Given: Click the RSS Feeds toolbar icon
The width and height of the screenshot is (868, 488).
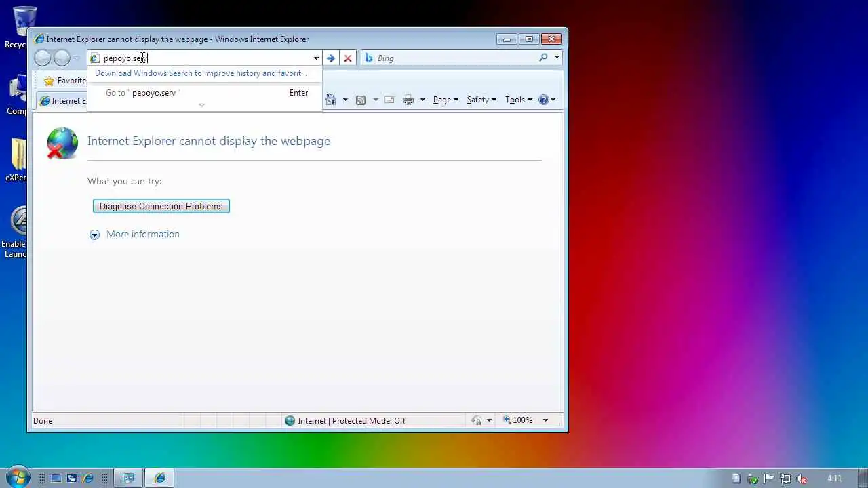Looking at the screenshot, I should point(361,100).
